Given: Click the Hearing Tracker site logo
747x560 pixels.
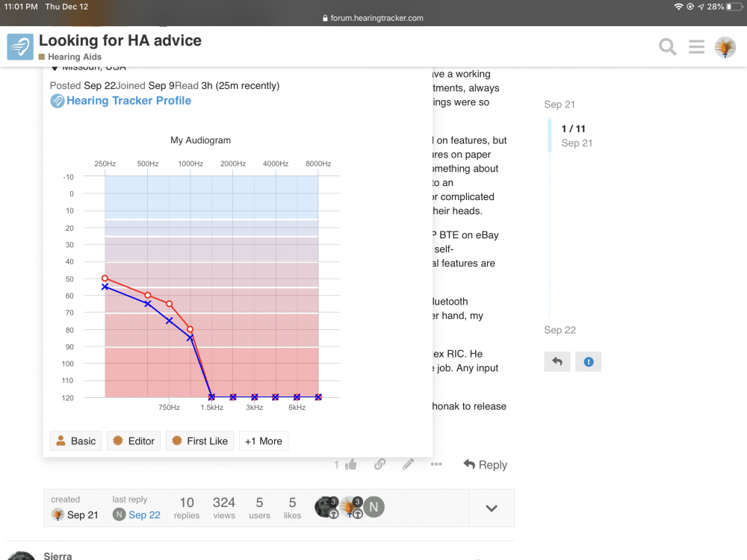Looking at the screenshot, I should tap(20, 46).
